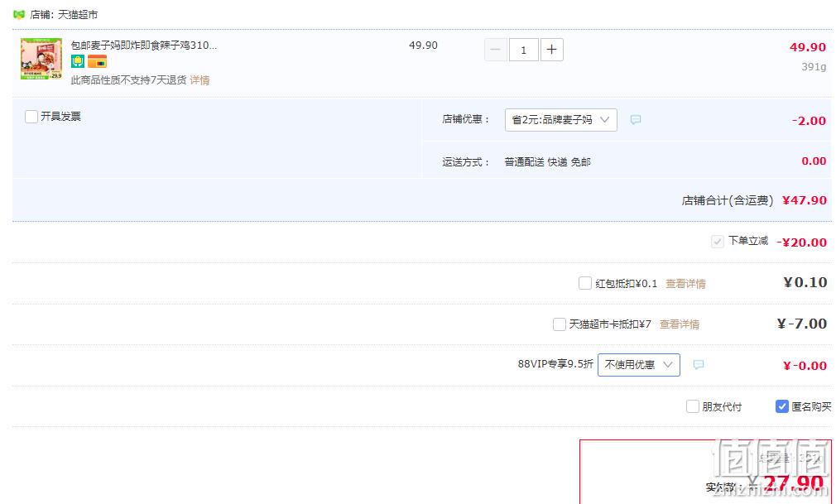Uncheck the 匿名购买 checkbox
The width and height of the screenshot is (836, 504).
[x=781, y=406]
